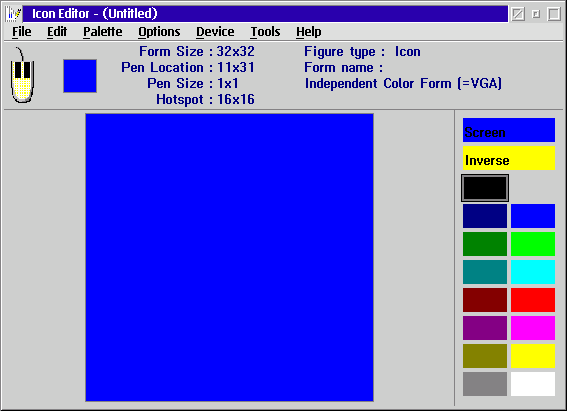The image size is (567, 411).
Task: Open the Palette menu
Action: coord(103,32)
